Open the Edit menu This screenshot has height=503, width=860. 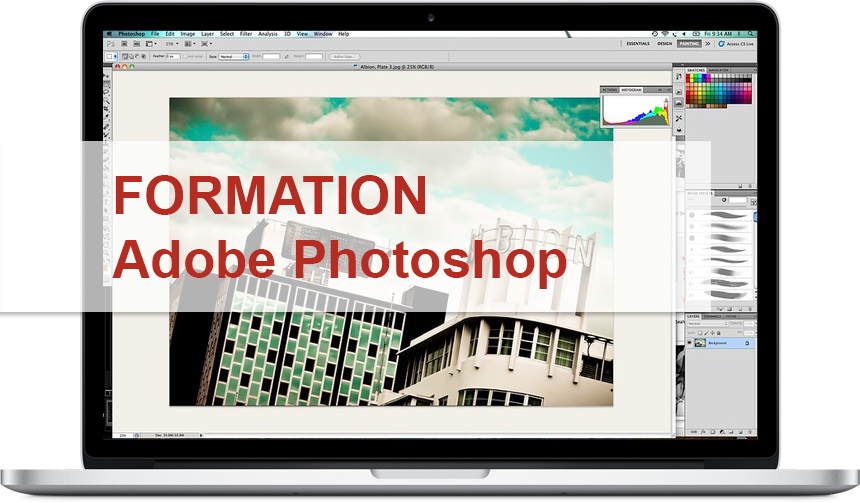pos(170,34)
